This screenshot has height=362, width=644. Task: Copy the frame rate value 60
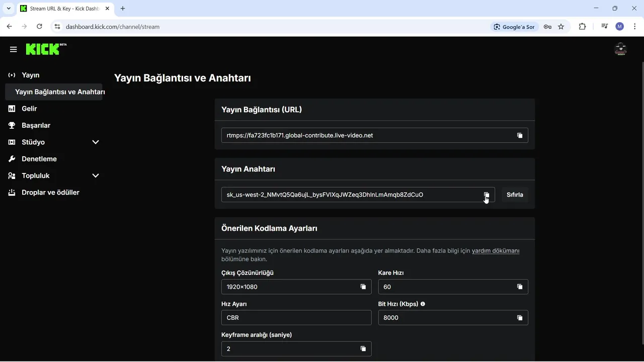[520, 287]
